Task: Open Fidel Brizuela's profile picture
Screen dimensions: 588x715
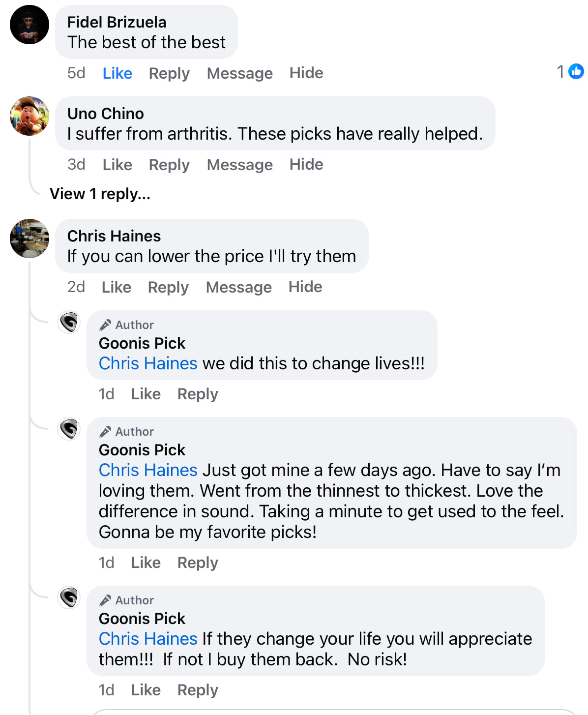Action: pos(29,25)
